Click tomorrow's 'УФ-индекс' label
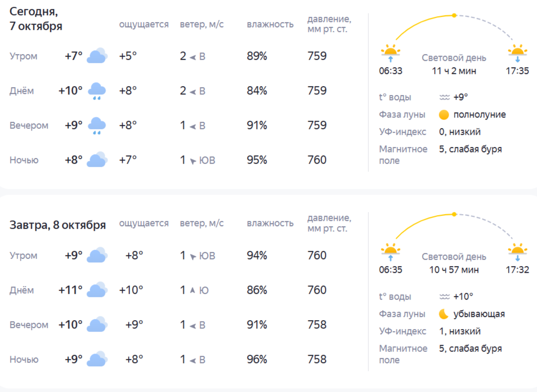The height and width of the screenshot is (392, 537). [x=403, y=331]
